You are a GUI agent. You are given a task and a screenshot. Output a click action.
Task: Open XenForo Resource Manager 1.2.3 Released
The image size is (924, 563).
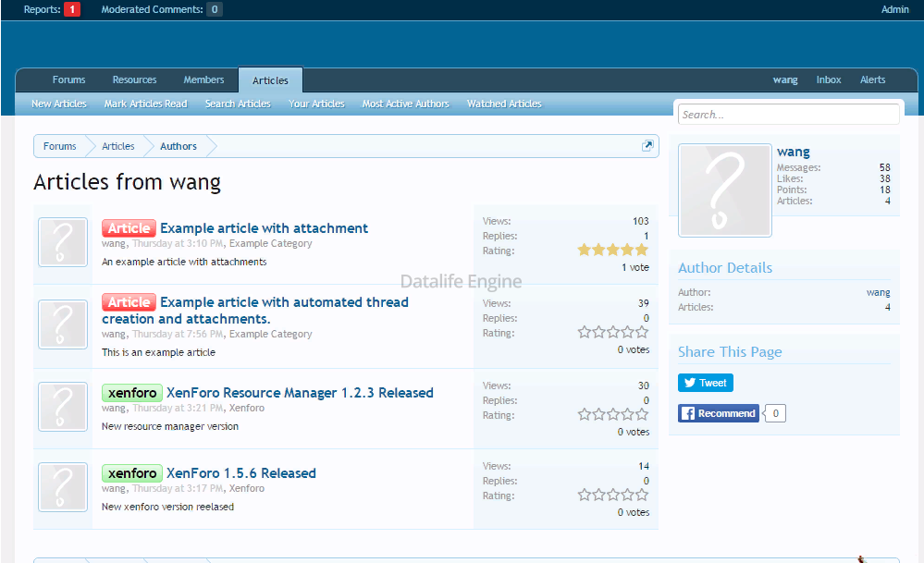pyautogui.click(x=300, y=393)
